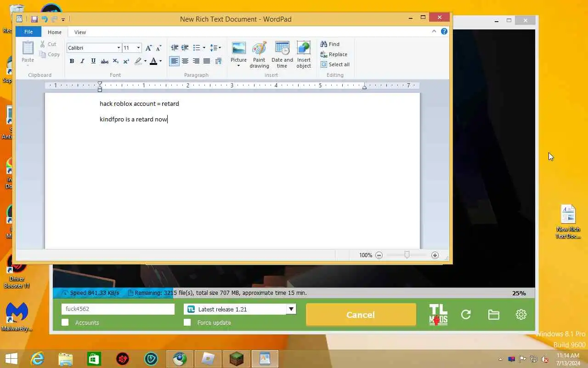Start a bulleted list
The width and height of the screenshot is (588, 368).
click(x=197, y=48)
